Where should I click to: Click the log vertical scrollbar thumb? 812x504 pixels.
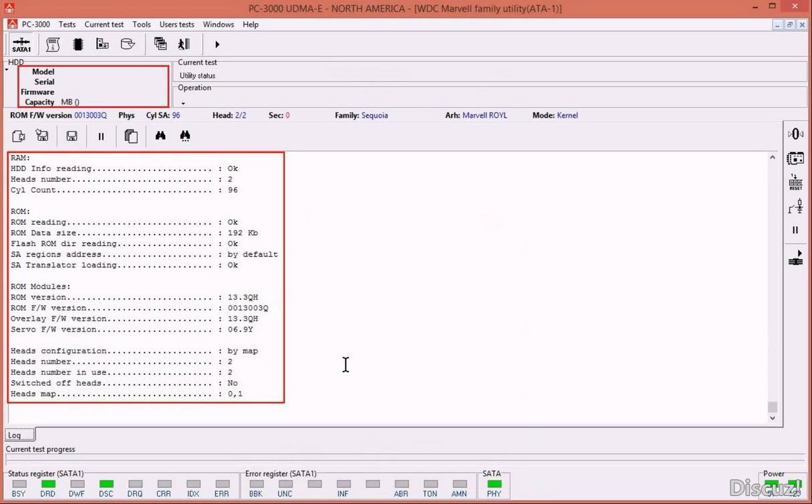[773, 407]
